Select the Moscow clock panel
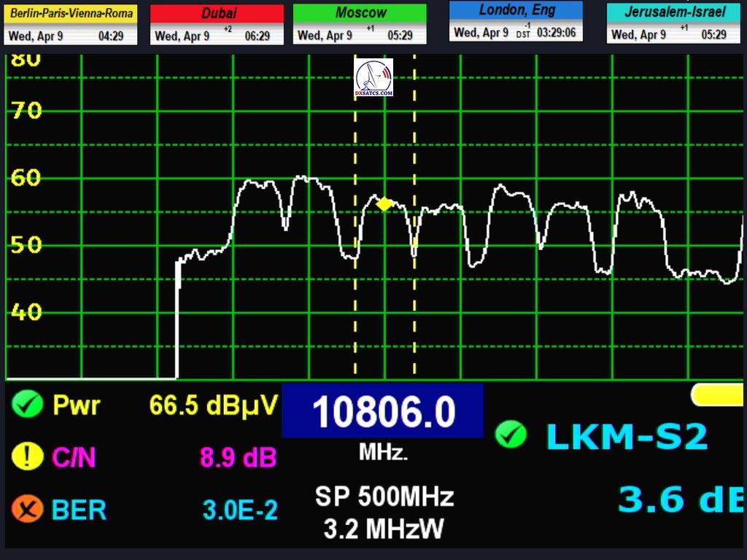The height and width of the screenshot is (560, 747). pyautogui.click(x=360, y=24)
